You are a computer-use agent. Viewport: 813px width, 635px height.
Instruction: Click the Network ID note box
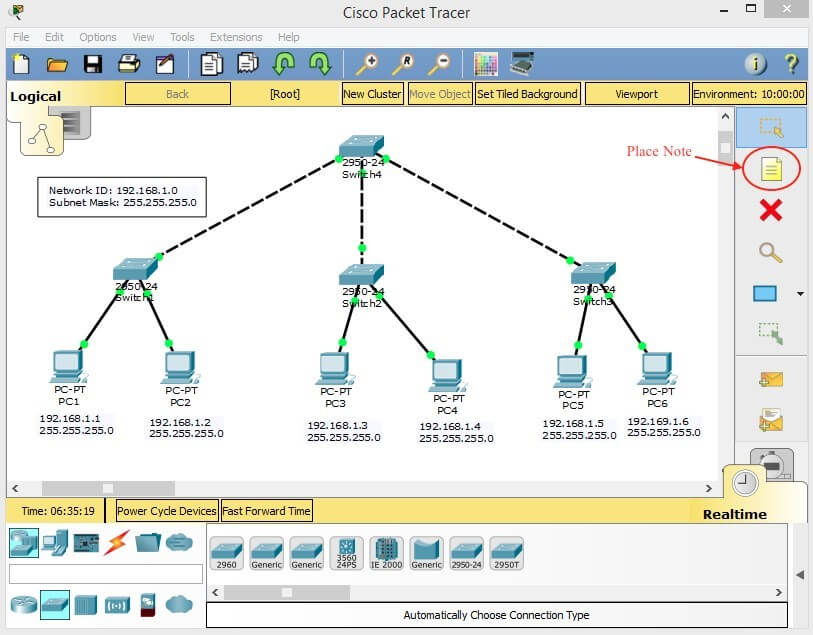(x=122, y=197)
